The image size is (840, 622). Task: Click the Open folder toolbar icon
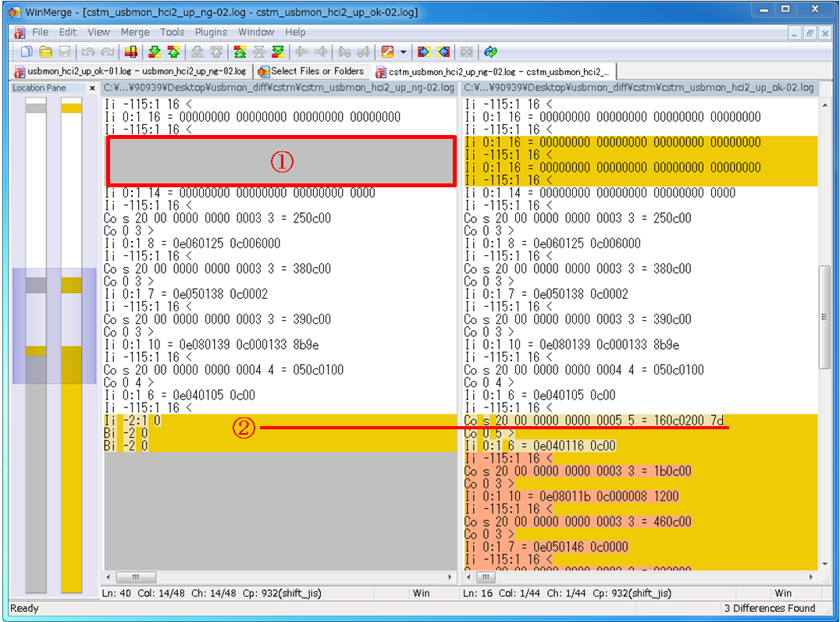point(46,52)
